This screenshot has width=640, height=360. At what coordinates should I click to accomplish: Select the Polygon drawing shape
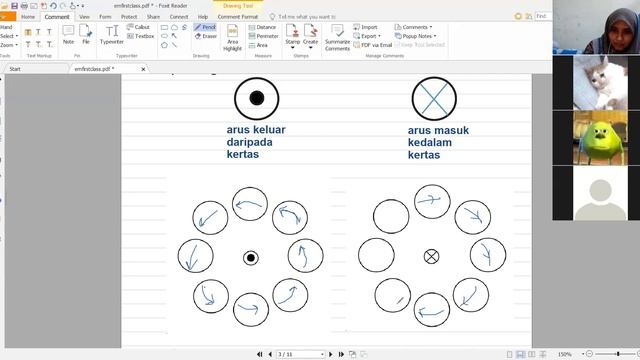(164, 45)
